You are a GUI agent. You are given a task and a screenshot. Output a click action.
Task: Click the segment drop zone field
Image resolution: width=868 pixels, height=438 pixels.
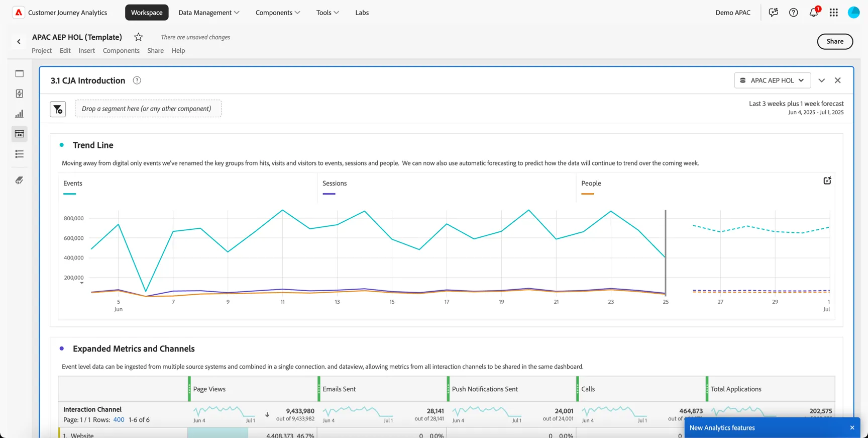[x=148, y=109]
